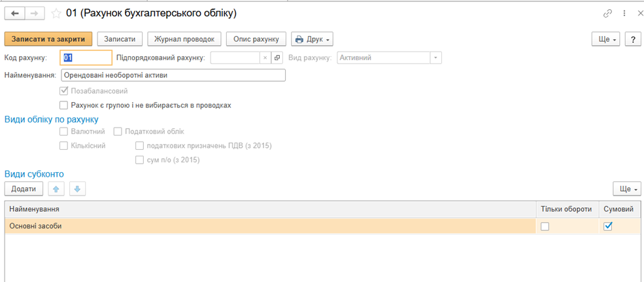The image size is (644, 282).
Task: Open Опис рахунку
Action: [256, 39]
